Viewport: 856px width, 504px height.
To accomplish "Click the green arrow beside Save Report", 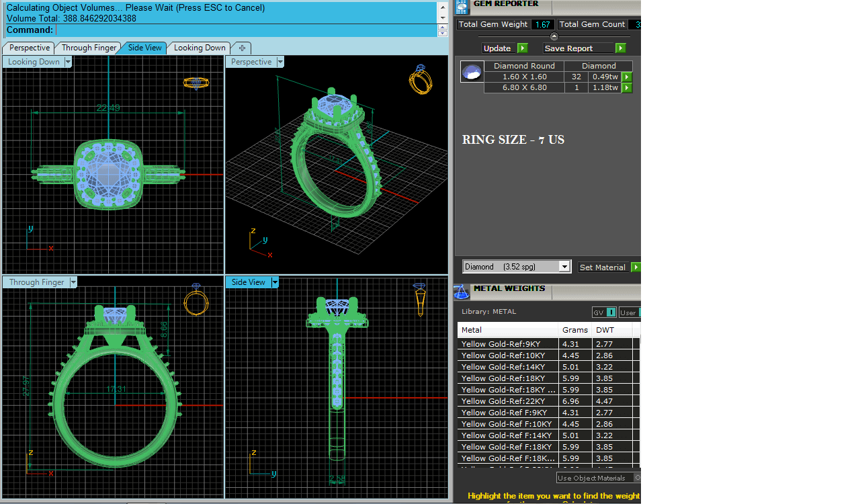I will tap(620, 48).
